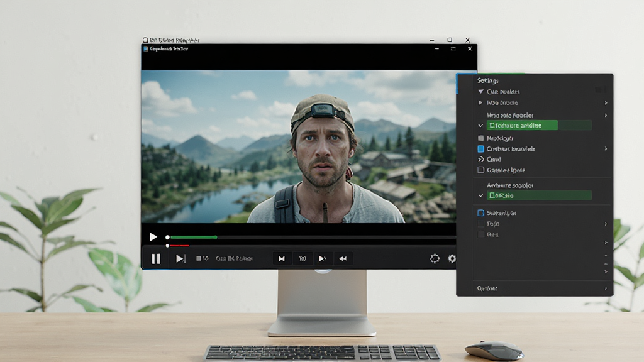Click the large pause button in the control bar
644x362 pixels.
[x=156, y=258]
